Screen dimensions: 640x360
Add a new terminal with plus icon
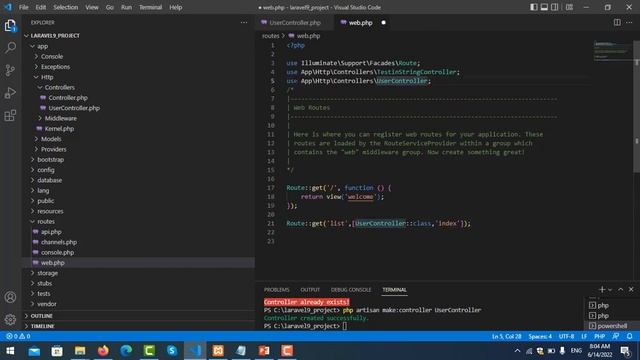(x=602, y=289)
